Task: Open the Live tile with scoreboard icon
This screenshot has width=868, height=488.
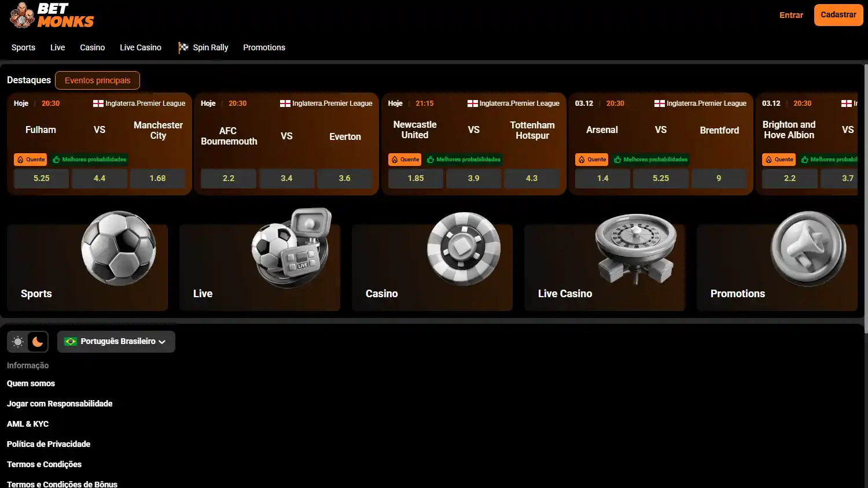Action: click(x=260, y=267)
